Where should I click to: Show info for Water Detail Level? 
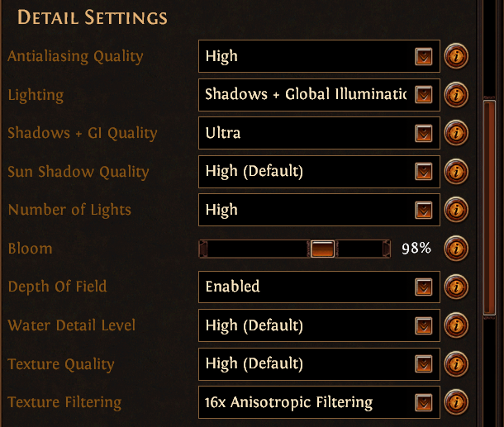pyautogui.click(x=456, y=325)
